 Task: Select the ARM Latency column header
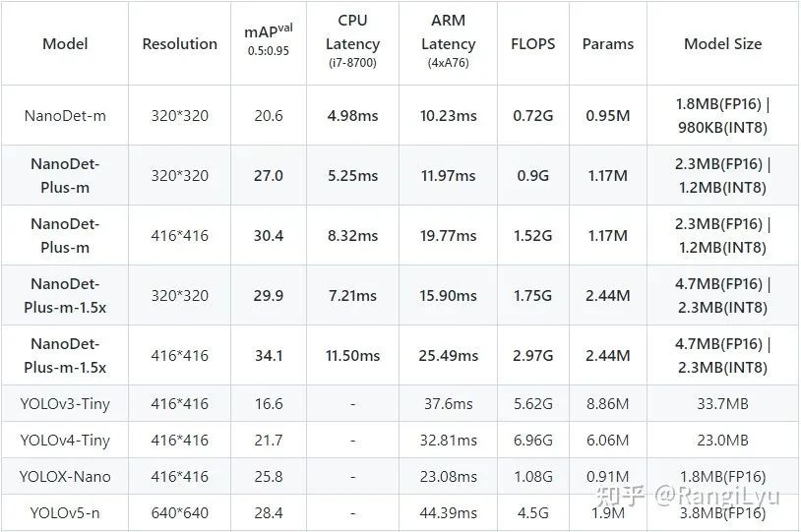click(448, 44)
